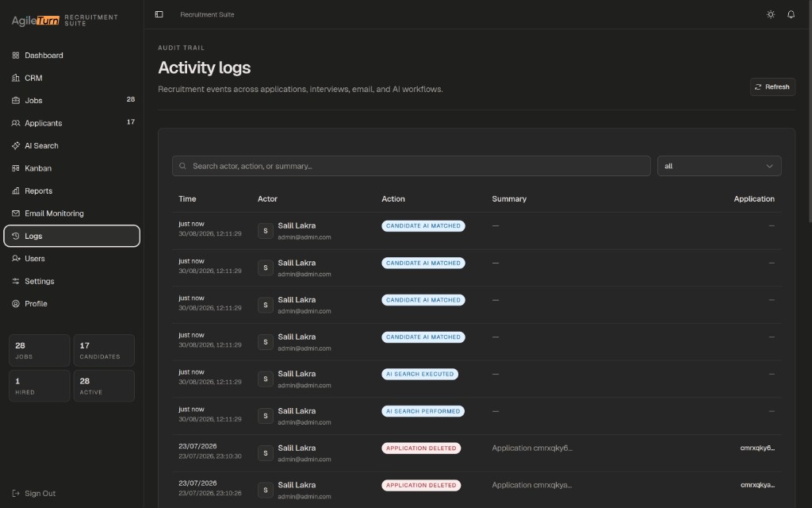The height and width of the screenshot is (508, 812).
Task: Click the Summary column header
Action: (509, 199)
